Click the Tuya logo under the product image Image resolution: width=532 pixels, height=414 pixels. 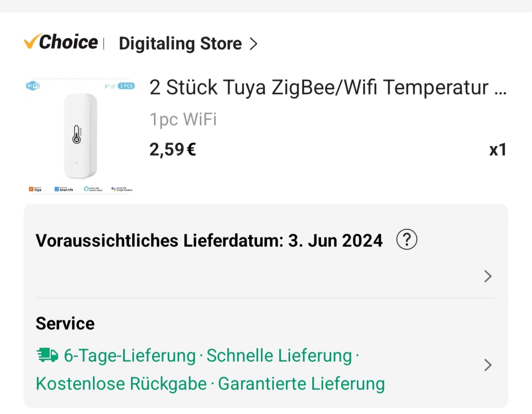35,189
